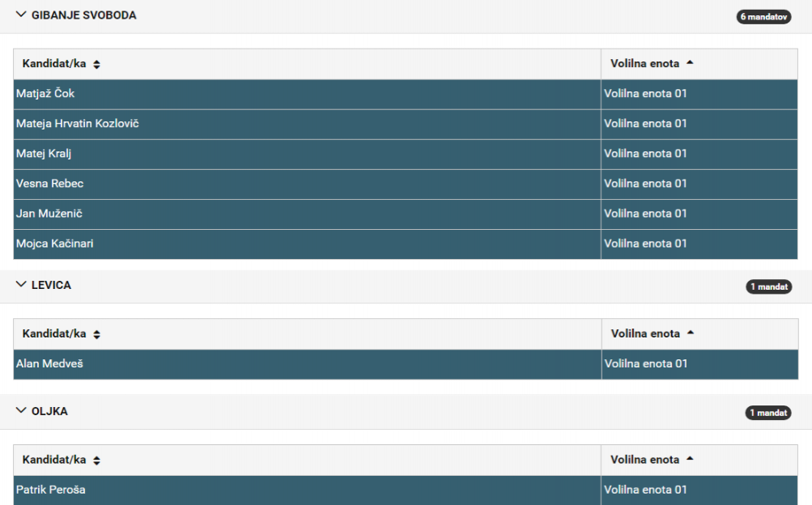Select candidate Jan Muženič
The height and width of the screenshot is (505, 812).
coord(49,214)
